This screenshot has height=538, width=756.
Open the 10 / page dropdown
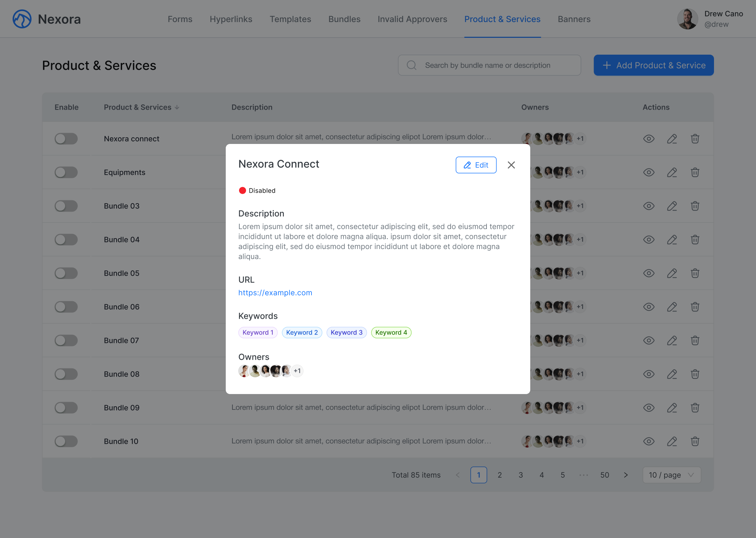671,475
